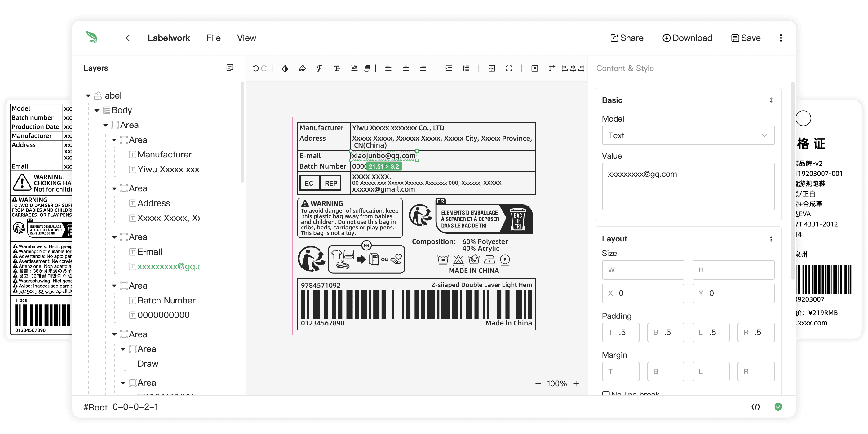Open the File menu

[213, 38]
